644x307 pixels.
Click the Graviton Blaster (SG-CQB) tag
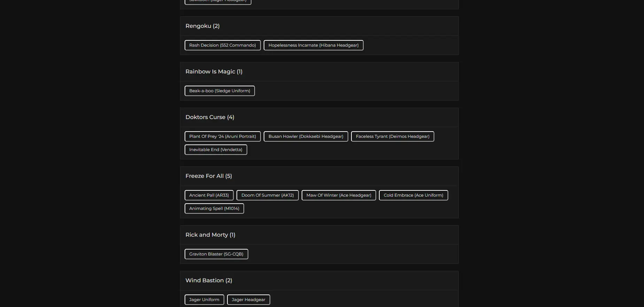[x=216, y=254]
